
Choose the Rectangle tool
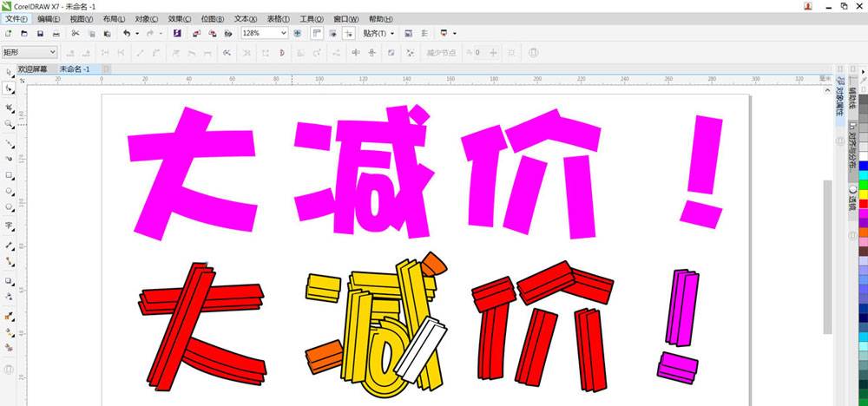[9, 174]
